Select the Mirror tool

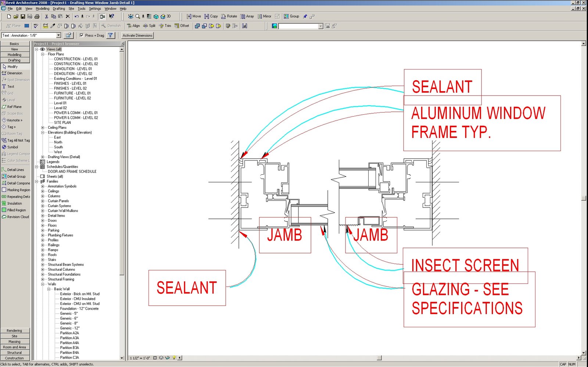pyautogui.click(x=265, y=17)
